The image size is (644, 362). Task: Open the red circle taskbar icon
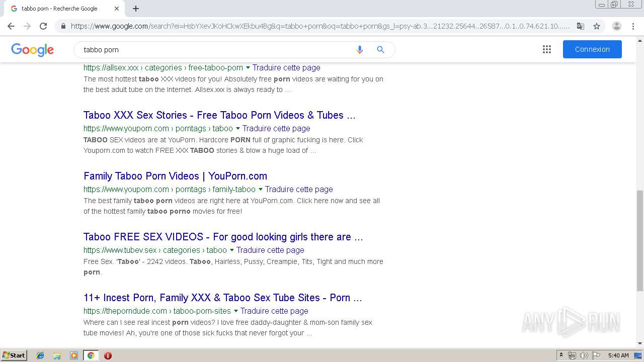[x=108, y=355]
